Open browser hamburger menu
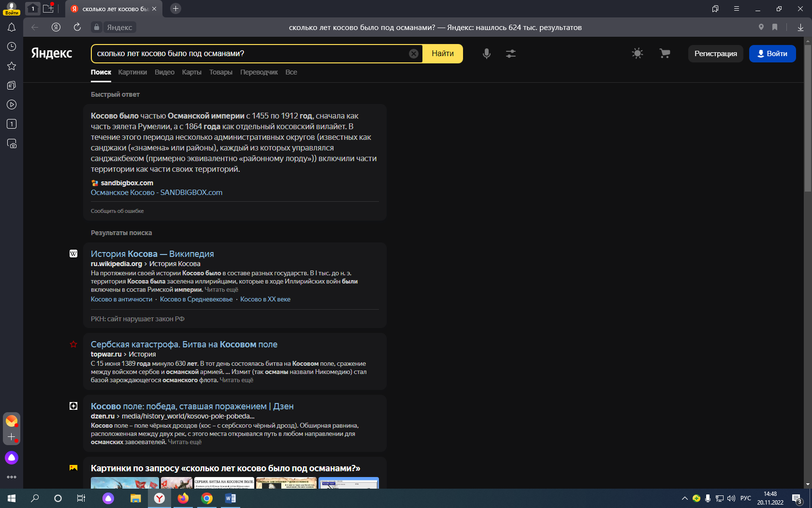The image size is (812, 508). pos(737,9)
